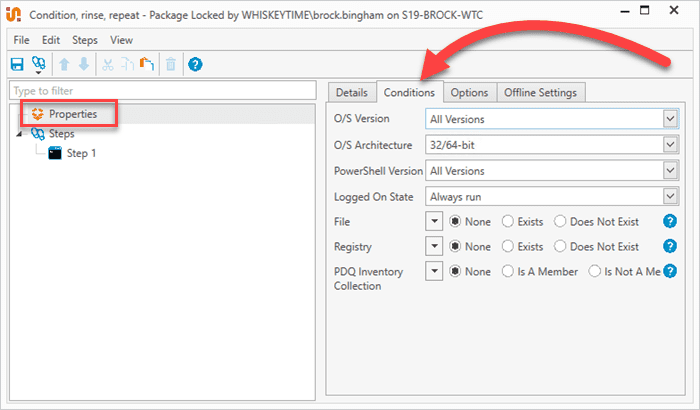
Task: Click the help icon for File condition
Action: click(x=670, y=221)
